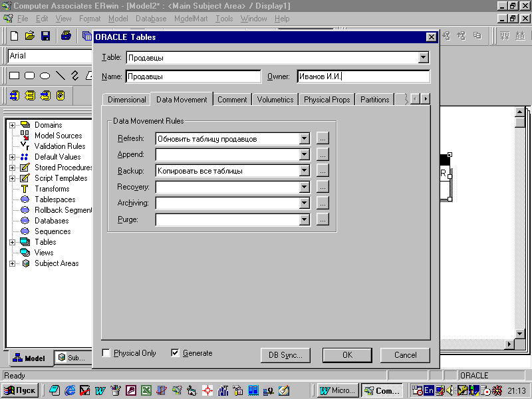Select Sequences in the model tree
Image resolution: width=532 pixels, height=399 pixels.
[53, 231]
